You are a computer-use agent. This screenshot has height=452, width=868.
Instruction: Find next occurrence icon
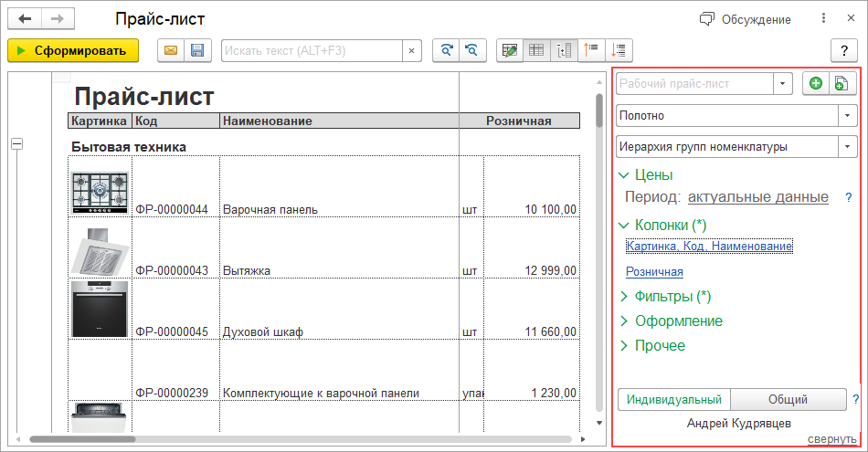pyautogui.click(x=446, y=51)
